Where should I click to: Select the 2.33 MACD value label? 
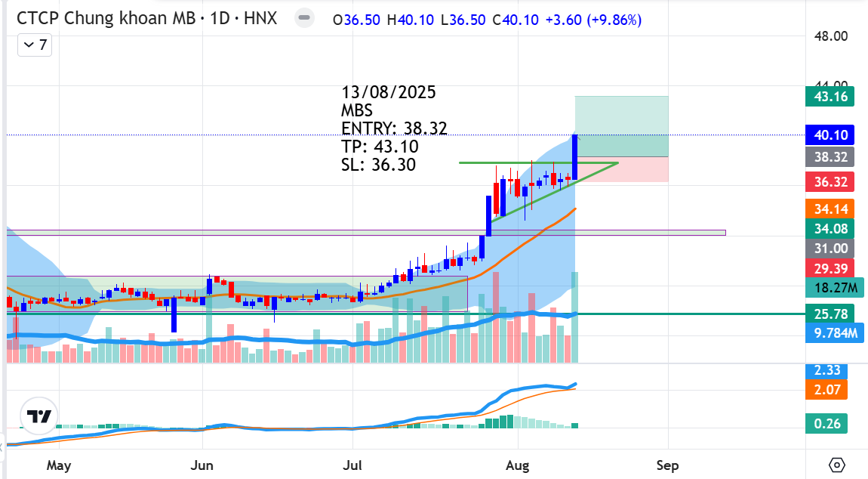coord(826,370)
